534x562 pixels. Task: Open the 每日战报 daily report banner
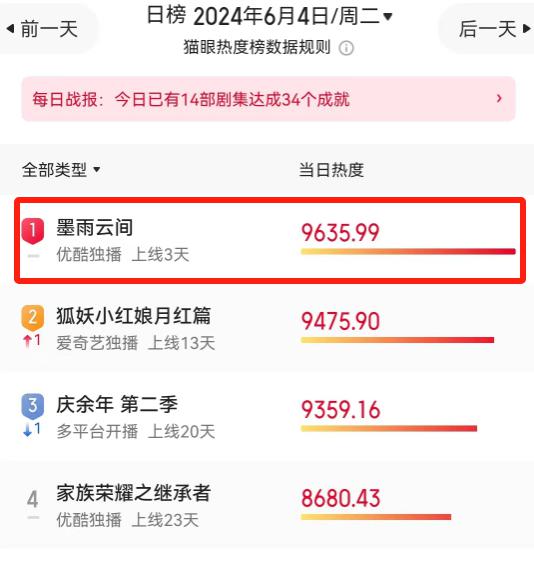tap(268, 99)
